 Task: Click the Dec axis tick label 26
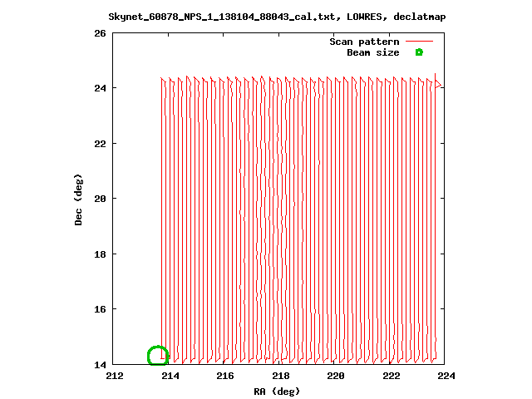click(100, 33)
